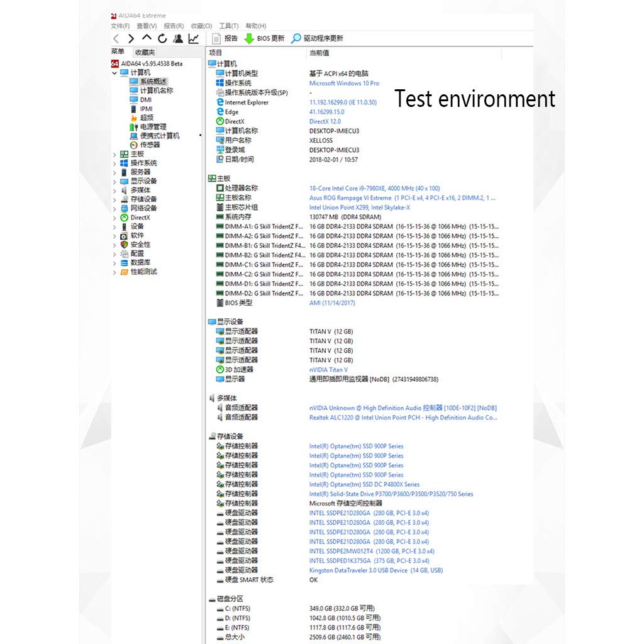Click the Edge icon in list
This screenshot has height=644, width=644.
coord(220,112)
